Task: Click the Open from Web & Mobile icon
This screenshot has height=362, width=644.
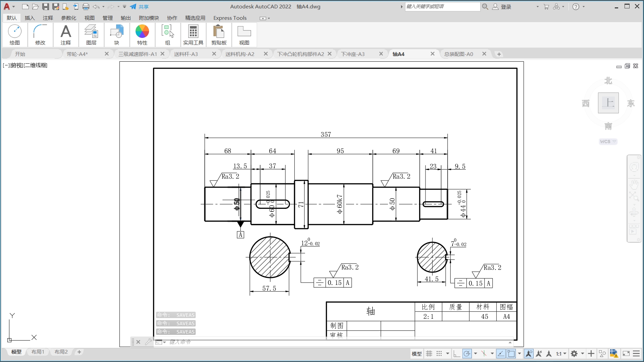Action: tap(66, 7)
